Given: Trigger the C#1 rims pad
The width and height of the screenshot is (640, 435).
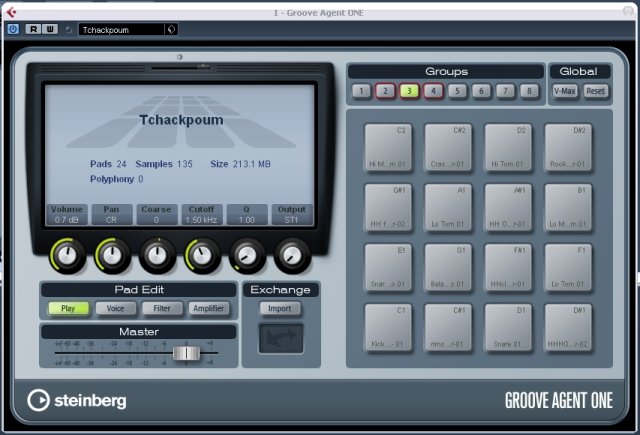Looking at the screenshot, I should click(x=448, y=328).
